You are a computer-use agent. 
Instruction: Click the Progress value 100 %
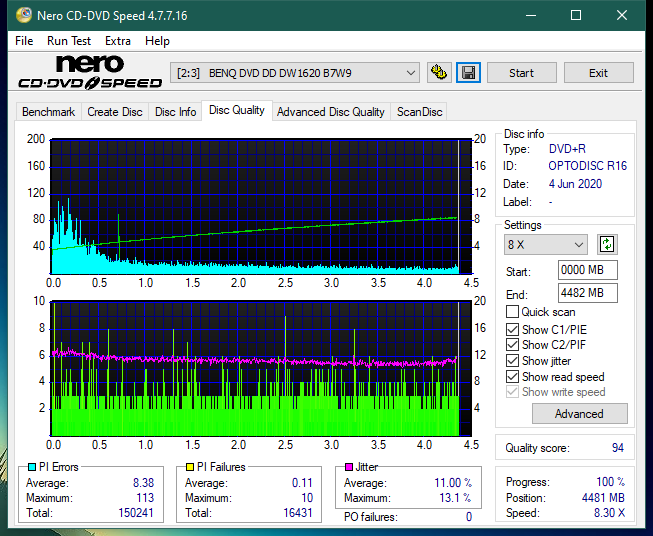pyautogui.click(x=611, y=482)
